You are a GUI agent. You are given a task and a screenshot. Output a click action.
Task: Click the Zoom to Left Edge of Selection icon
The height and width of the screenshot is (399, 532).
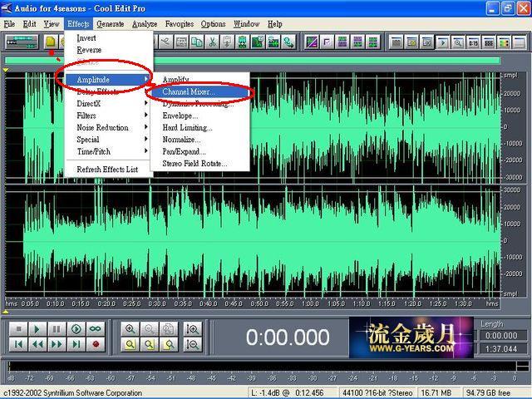click(150, 345)
